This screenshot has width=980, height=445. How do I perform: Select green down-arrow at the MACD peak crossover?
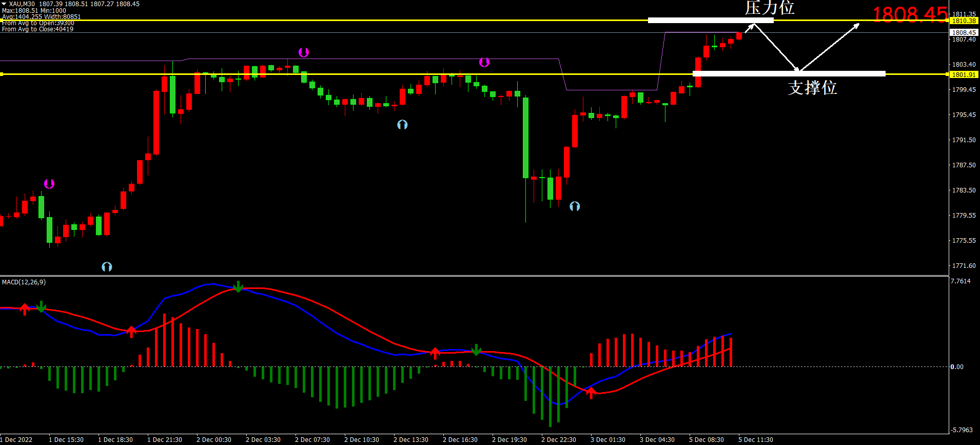pyautogui.click(x=238, y=286)
